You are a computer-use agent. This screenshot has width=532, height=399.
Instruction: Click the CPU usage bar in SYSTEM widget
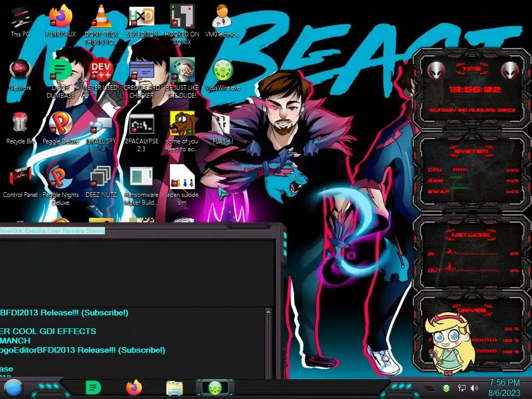coord(459,170)
